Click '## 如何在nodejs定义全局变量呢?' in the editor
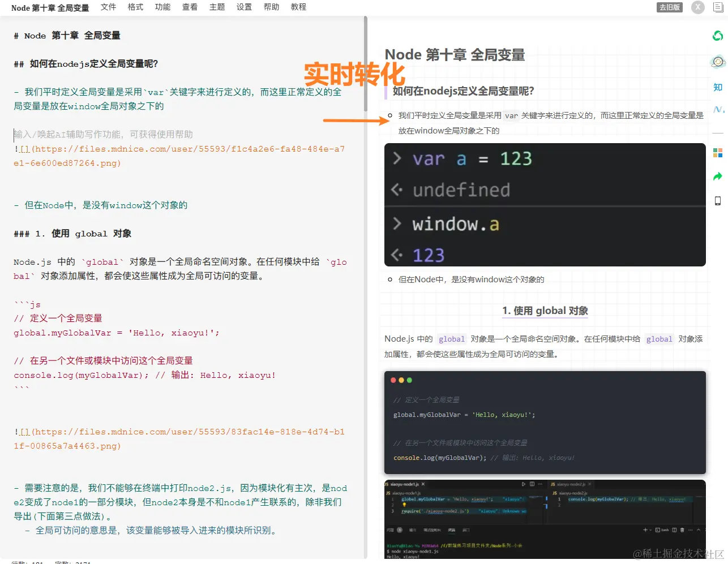Viewport: 728px width, 564px height. [86, 64]
